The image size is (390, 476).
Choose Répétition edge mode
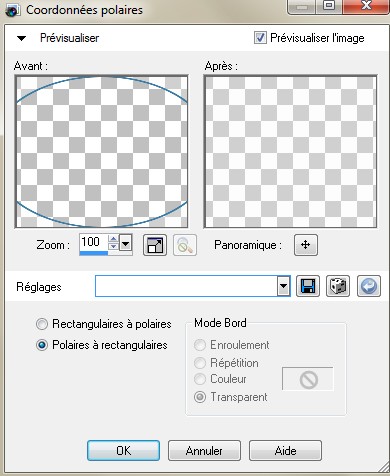(x=200, y=363)
